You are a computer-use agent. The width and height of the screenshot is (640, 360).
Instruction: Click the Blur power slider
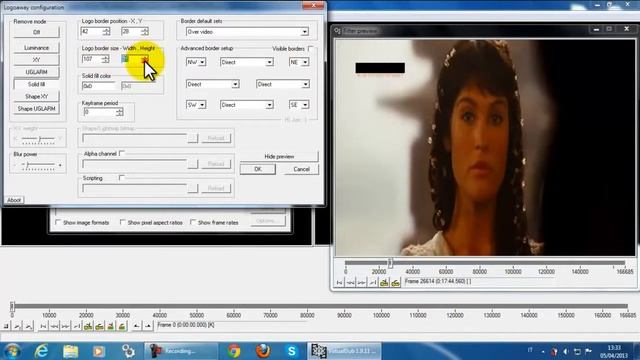(38, 165)
